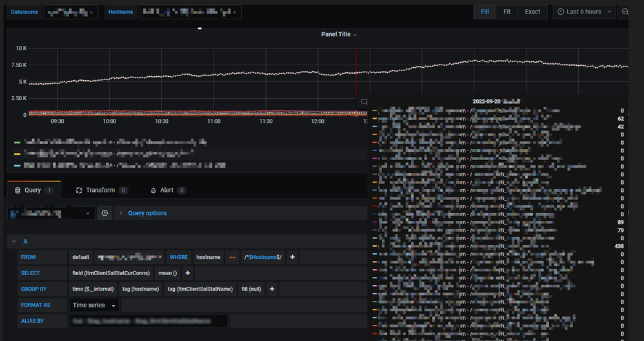Add a SELECT function with plus icon
Viewport: 644px width, 341px height.
[x=188, y=273]
